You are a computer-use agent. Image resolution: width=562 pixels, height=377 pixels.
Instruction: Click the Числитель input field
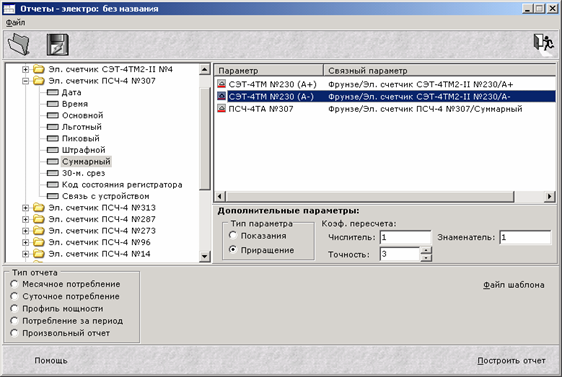click(405, 237)
